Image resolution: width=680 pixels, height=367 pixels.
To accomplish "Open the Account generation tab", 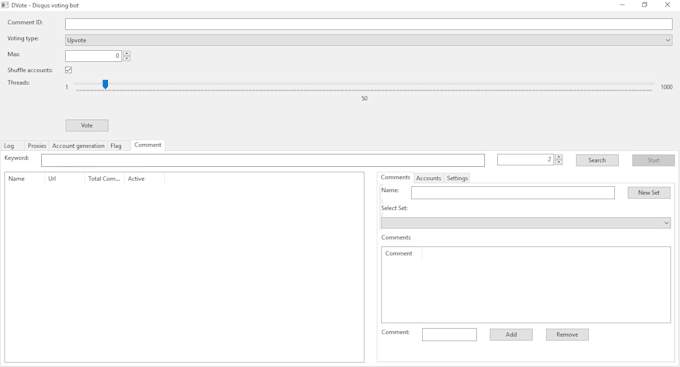I will coord(78,146).
